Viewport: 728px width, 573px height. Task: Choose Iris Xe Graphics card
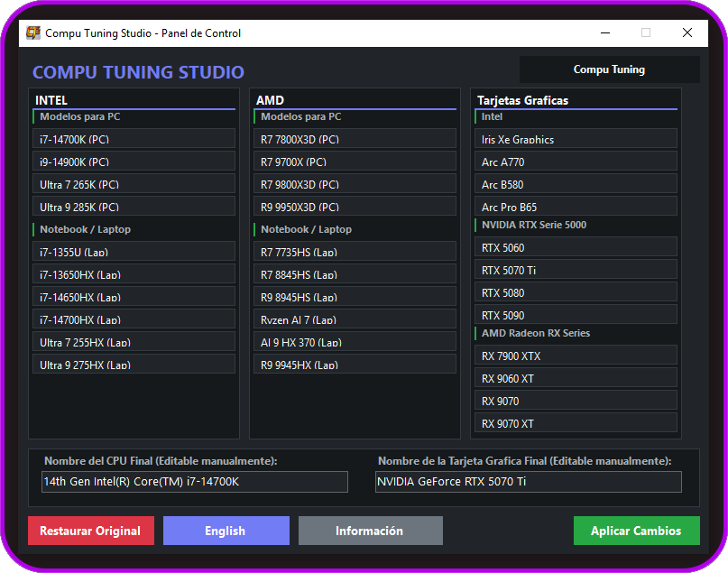(x=576, y=138)
